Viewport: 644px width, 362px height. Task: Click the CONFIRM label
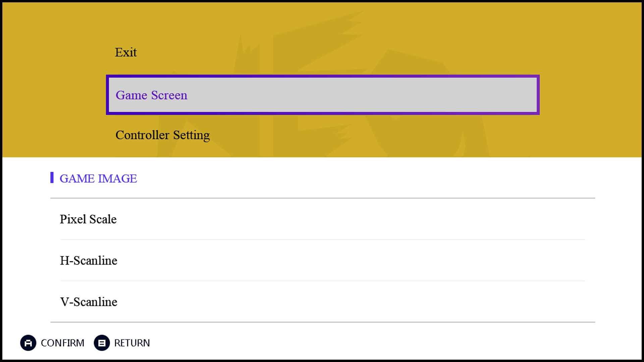point(62,343)
